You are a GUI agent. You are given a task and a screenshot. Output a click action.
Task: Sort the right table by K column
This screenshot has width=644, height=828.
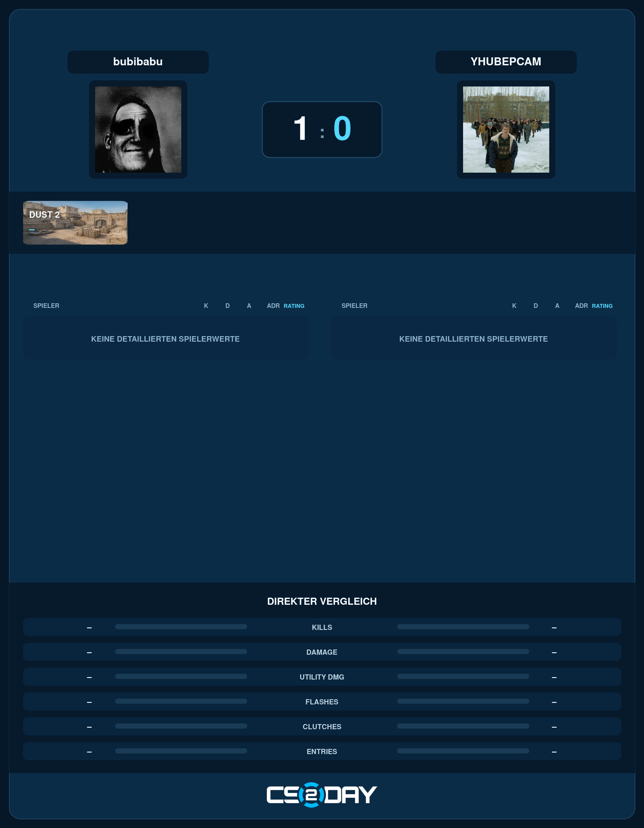(514, 306)
